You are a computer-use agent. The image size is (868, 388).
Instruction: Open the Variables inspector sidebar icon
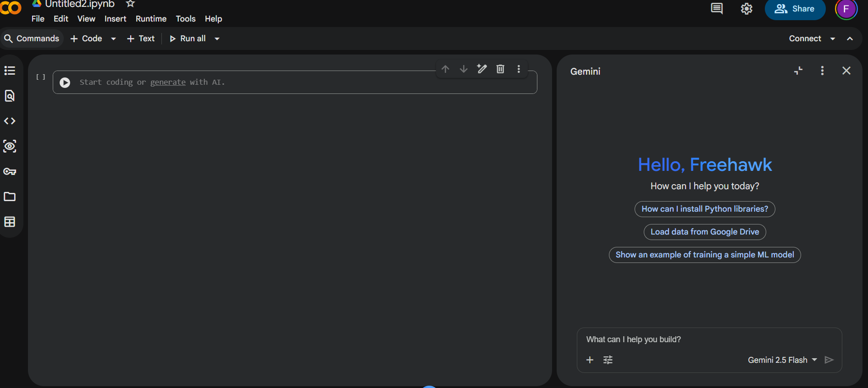[10, 146]
